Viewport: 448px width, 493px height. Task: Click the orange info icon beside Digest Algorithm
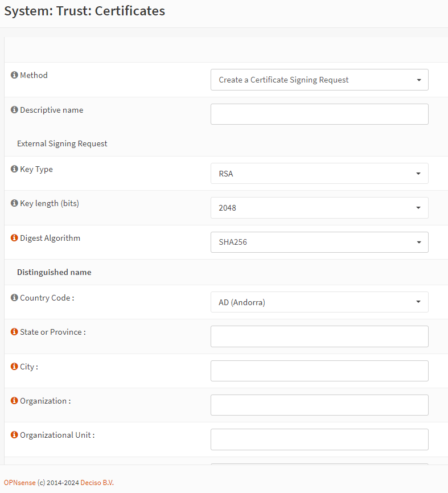pyautogui.click(x=14, y=238)
